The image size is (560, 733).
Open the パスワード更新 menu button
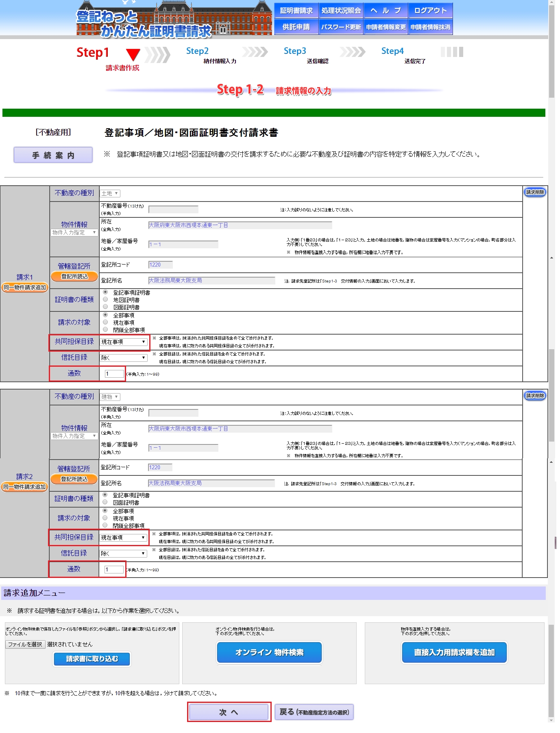341,27
